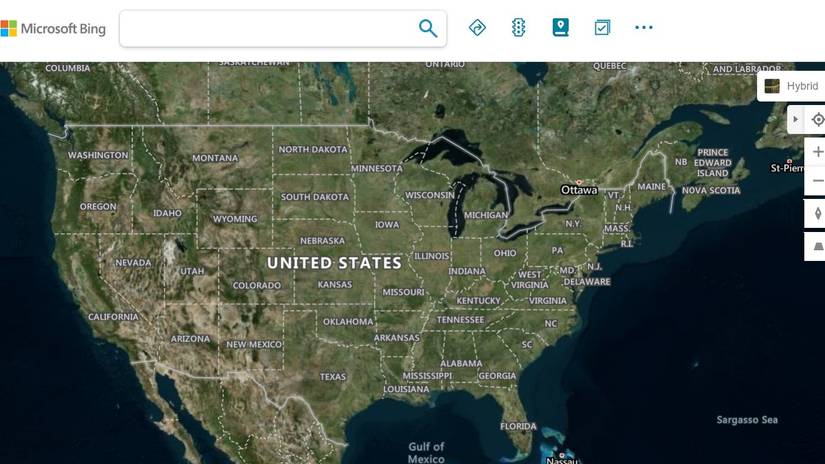Click the MINNESOTA state label

(377, 168)
